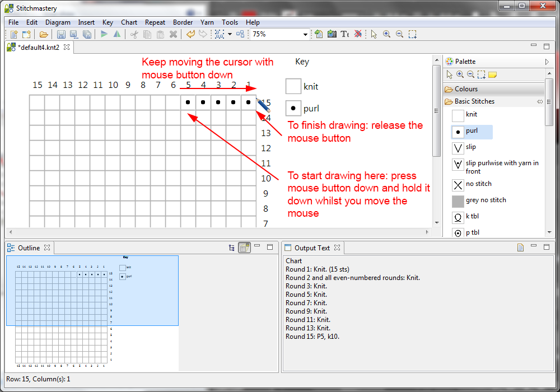Click the Redo arrow icon
The width and height of the screenshot is (560, 392).
pos(203,34)
